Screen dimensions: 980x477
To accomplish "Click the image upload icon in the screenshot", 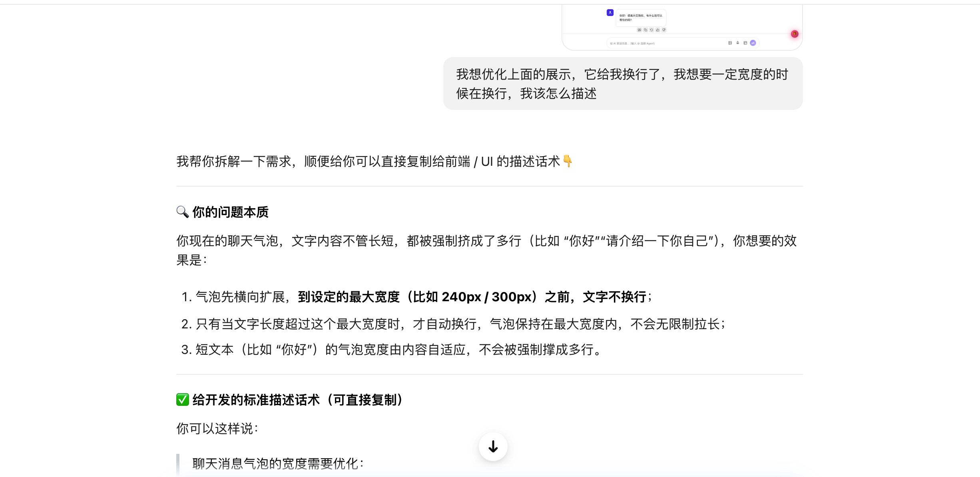I will 730,43.
